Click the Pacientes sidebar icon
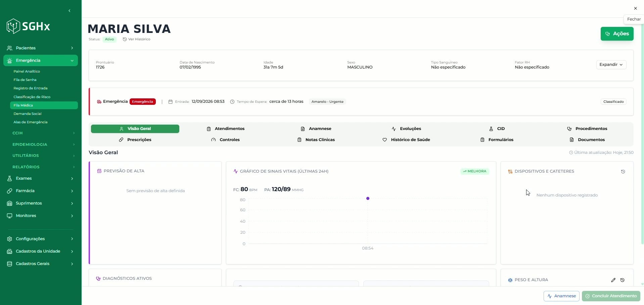 [x=10, y=48]
